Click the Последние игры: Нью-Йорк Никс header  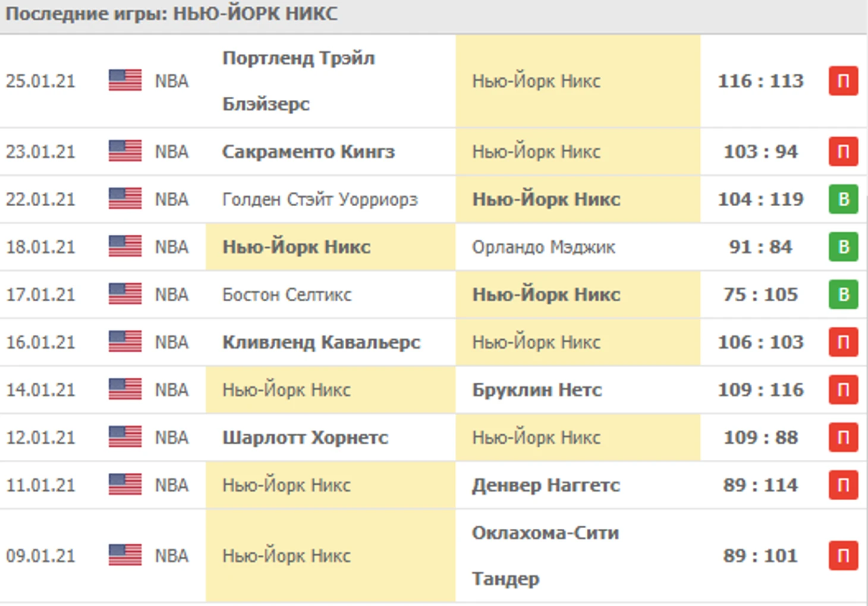pos(172,14)
